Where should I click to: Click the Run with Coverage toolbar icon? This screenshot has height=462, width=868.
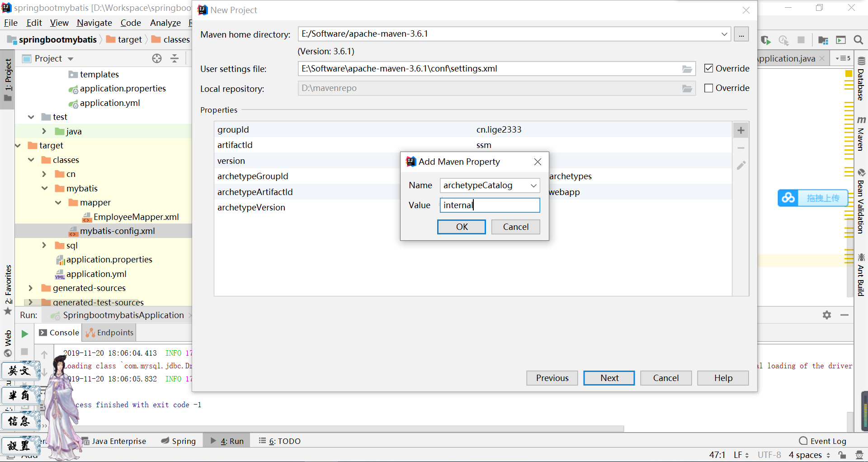(765, 40)
